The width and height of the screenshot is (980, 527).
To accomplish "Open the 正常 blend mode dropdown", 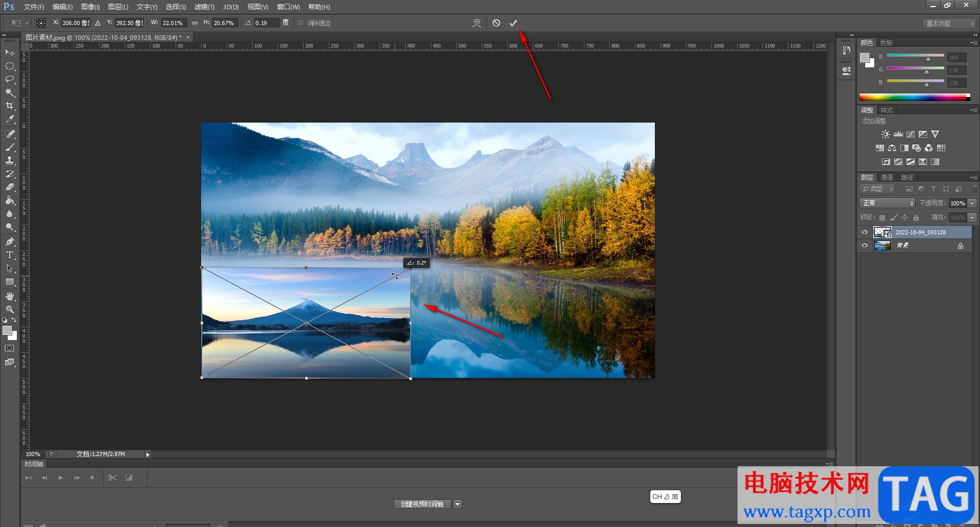I will [x=887, y=203].
